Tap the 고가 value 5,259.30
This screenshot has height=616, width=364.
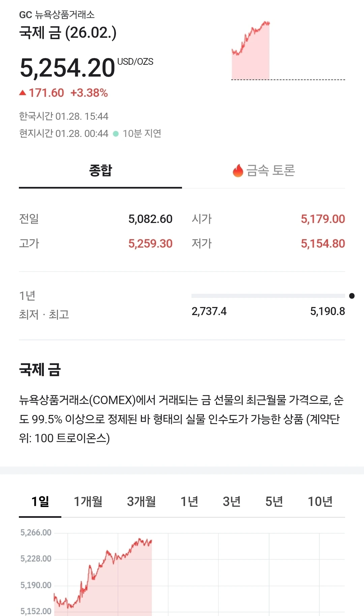click(150, 244)
